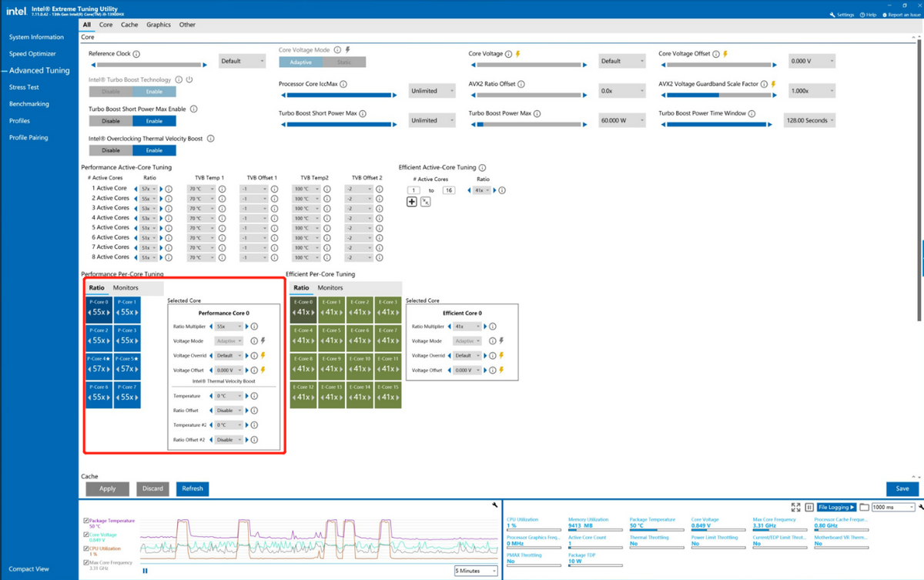Open the 1000 ms logging interval dropdown

point(893,508)
